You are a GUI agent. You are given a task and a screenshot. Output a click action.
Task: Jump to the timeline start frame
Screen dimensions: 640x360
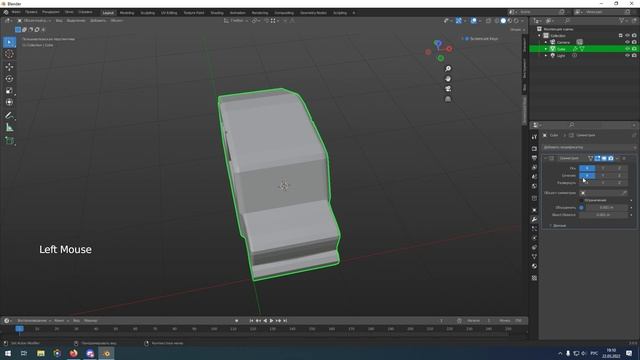tap(251, 321)
